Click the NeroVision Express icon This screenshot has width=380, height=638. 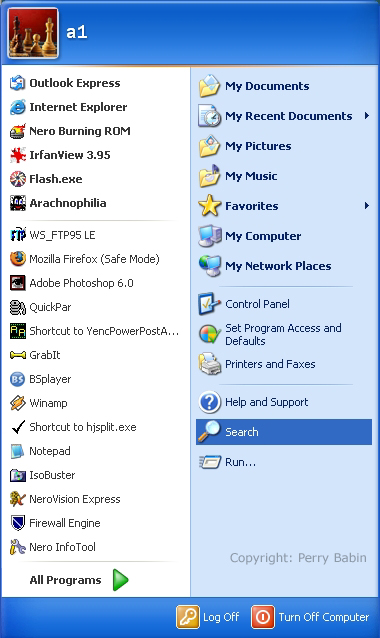(17, 499)
